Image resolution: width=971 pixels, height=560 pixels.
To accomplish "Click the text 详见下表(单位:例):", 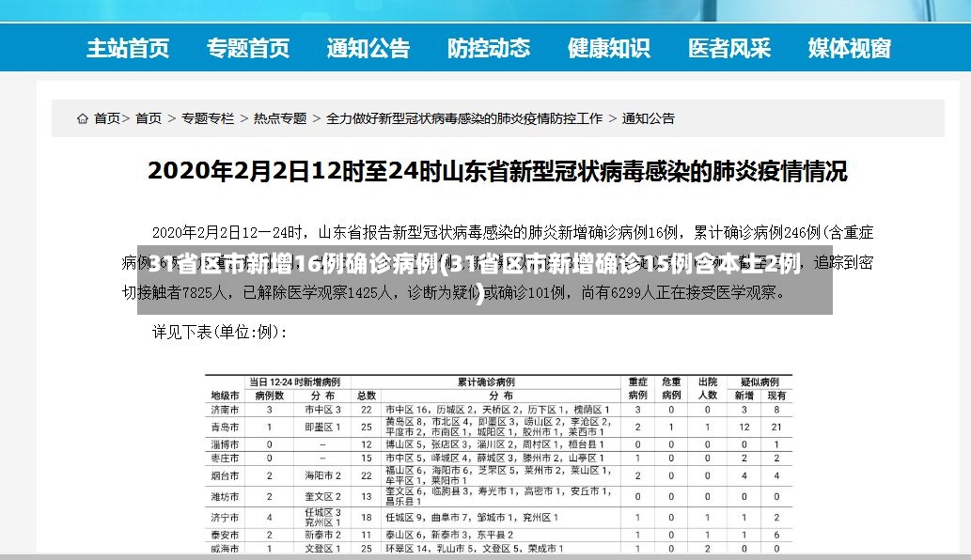I will click(x=220, y=333).
